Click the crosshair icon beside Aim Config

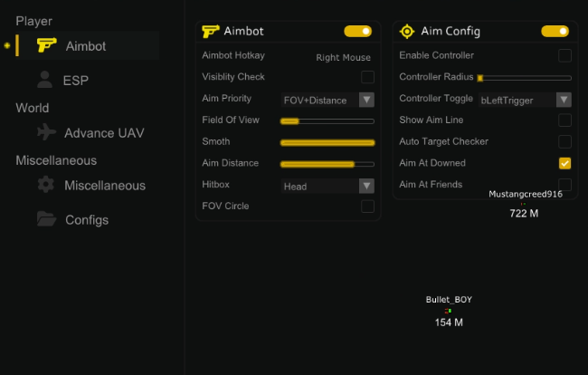point(407,31)
